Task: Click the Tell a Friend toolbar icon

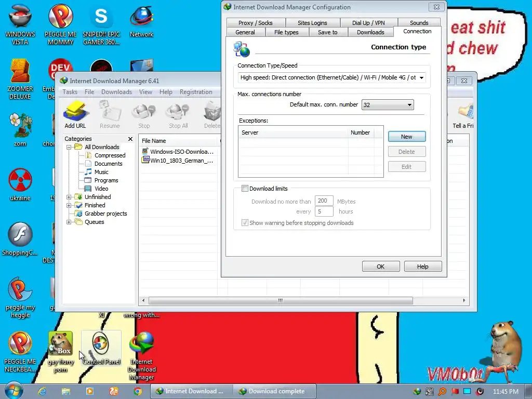Action: [463, 115]
